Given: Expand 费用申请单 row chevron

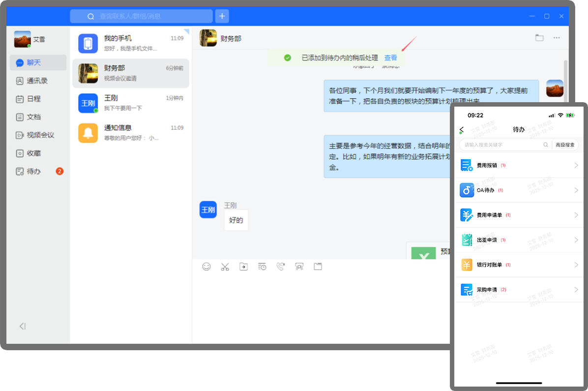Looking at the screenshot, I should pos(576,215).
